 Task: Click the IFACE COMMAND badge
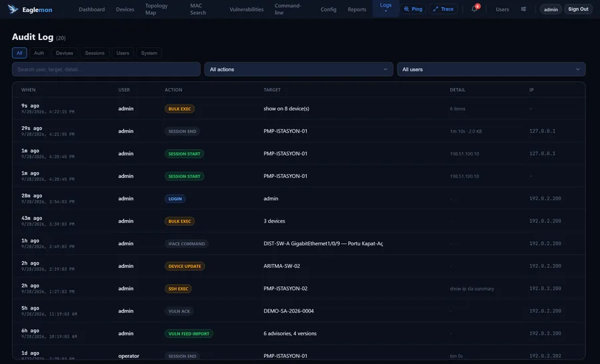pos(187,244)
